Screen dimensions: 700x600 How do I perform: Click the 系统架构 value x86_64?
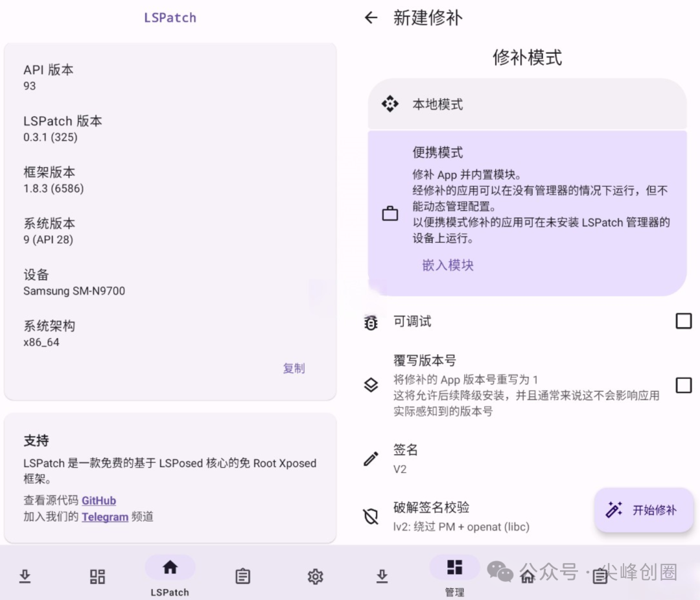41,342
